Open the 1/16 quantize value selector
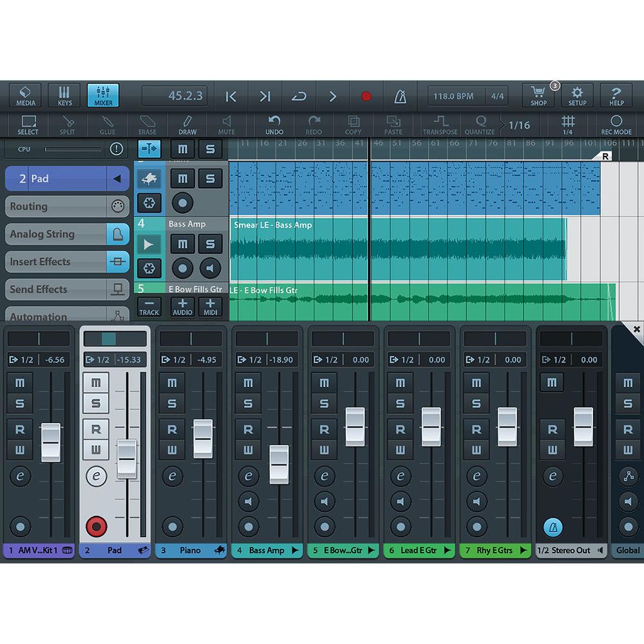644x644 pixels. coord(518,125)
